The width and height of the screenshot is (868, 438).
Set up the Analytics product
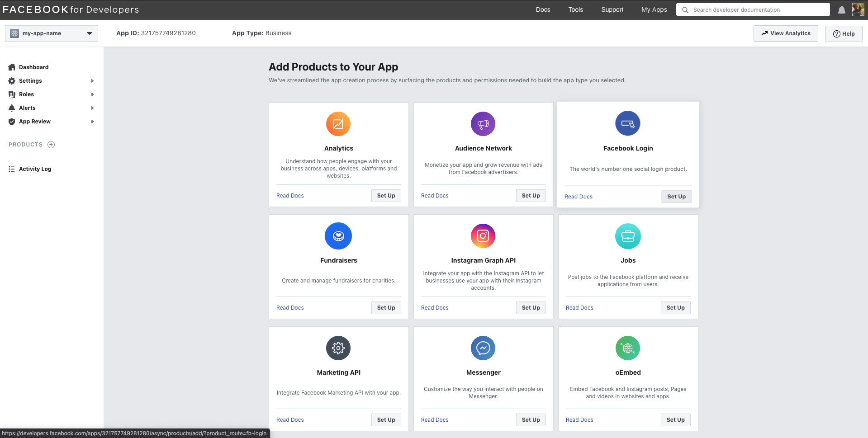coord(386,196)
